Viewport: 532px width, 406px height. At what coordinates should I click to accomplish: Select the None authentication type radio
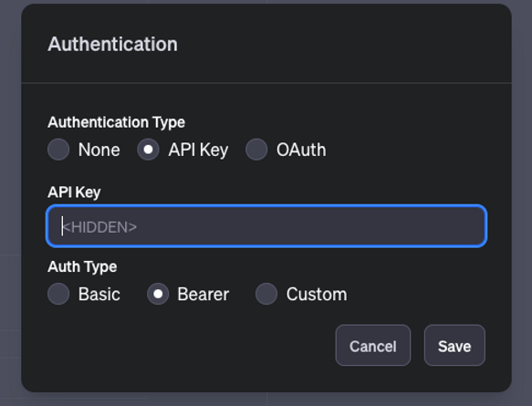coord(58,150)
